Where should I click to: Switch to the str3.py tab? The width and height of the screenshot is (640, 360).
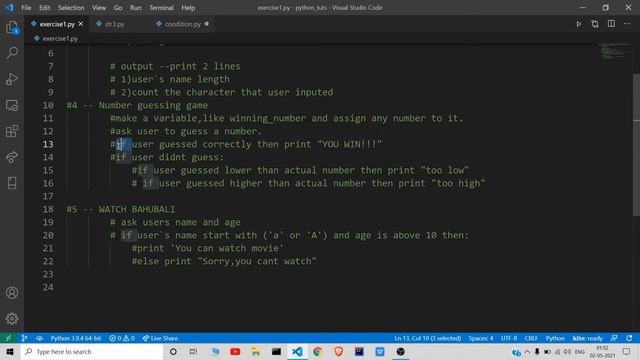[x=114, y=24]
